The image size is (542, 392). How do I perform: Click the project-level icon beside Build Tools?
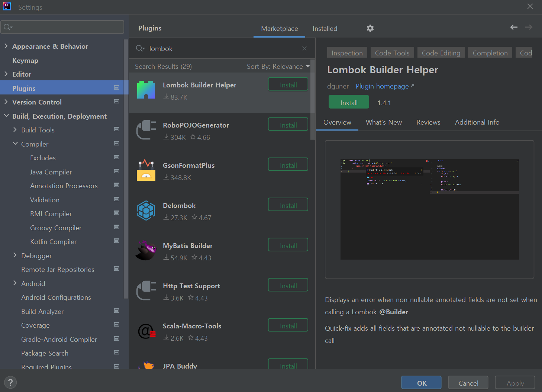pyautogui.click(x=116, y=129)
